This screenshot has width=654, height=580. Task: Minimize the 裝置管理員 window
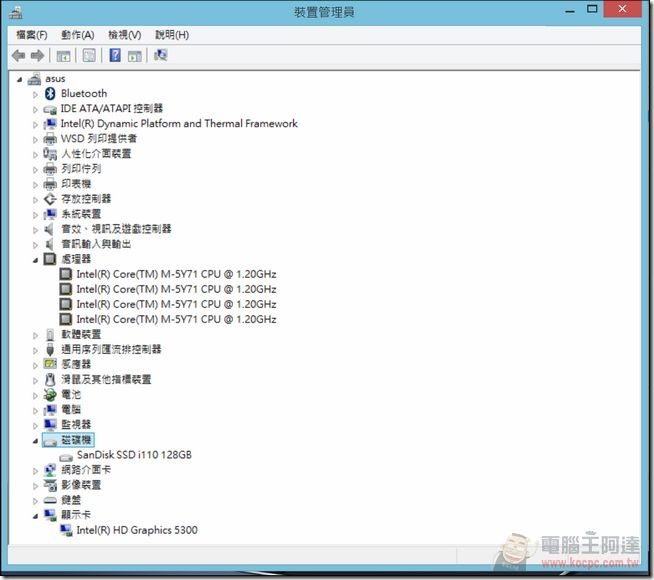[x=570, y=10]
